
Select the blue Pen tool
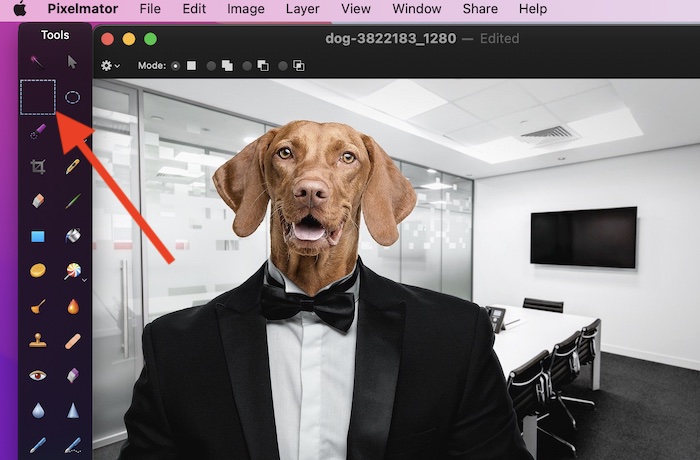[38, 445]
